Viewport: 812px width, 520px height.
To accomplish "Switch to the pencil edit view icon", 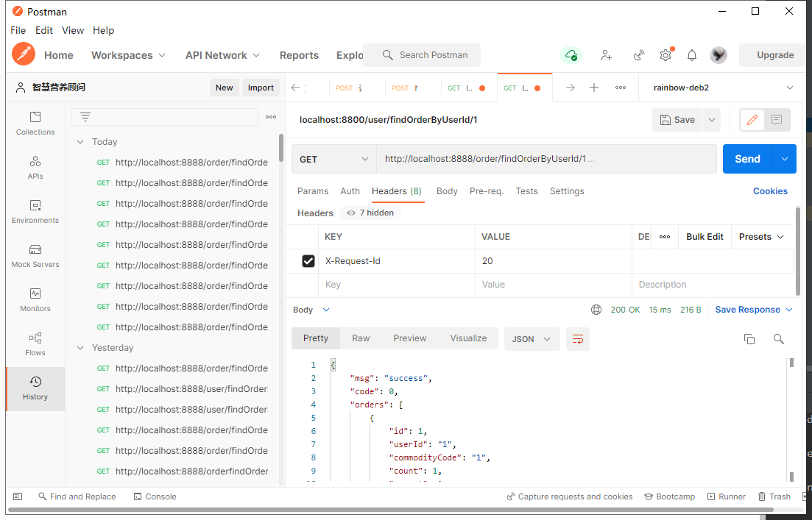I will (752, 120).
